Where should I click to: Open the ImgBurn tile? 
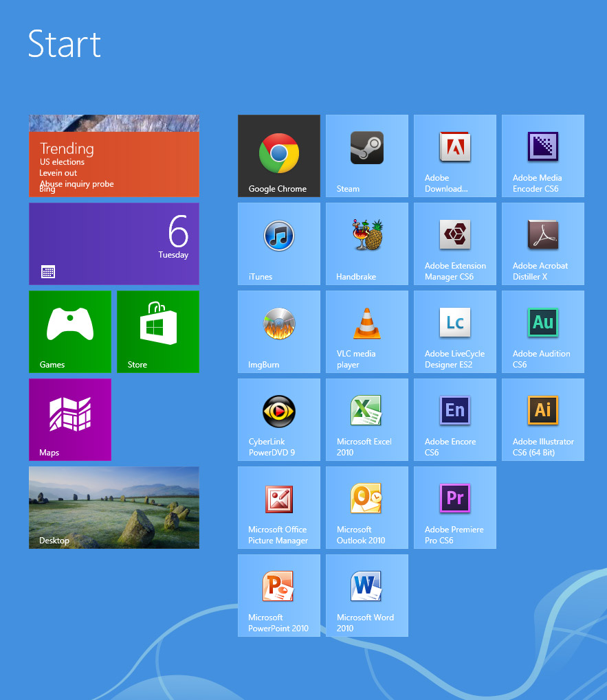278,332
